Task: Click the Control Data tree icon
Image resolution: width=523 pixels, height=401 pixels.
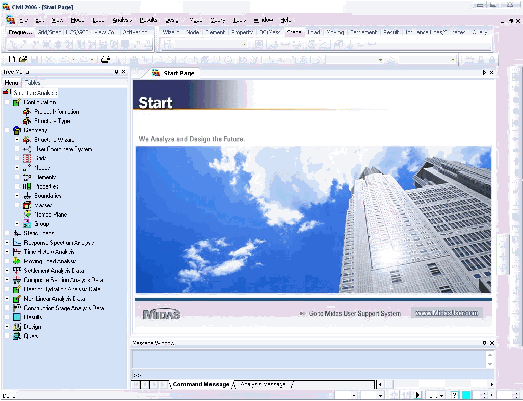Action: (x=17, y=102)
